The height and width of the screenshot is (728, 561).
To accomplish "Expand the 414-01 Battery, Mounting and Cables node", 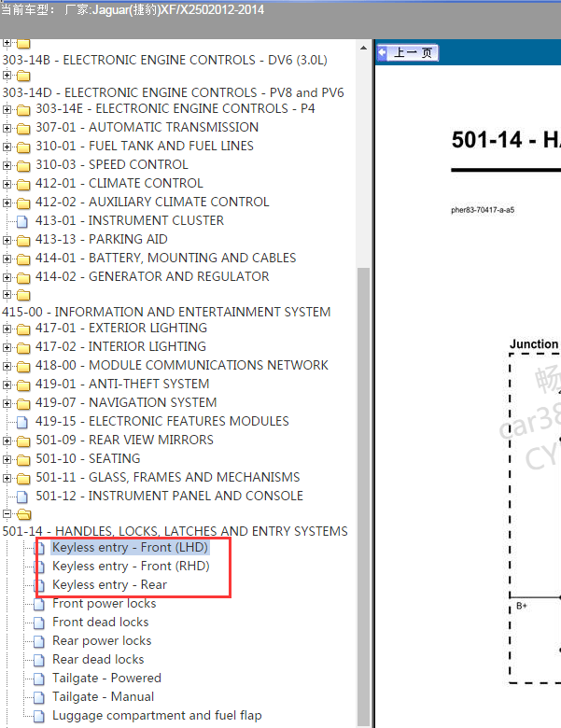I will click(x=7, y=259).
